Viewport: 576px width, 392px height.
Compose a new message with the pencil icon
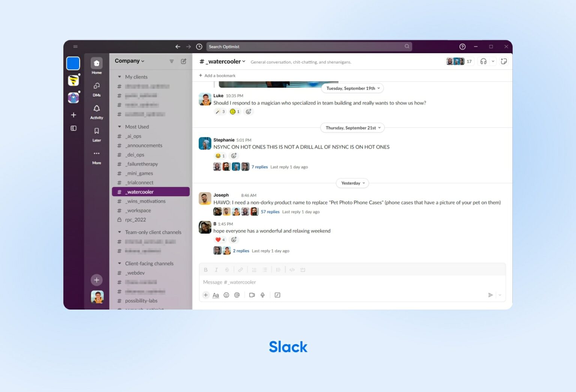click(x=184, y=61)
